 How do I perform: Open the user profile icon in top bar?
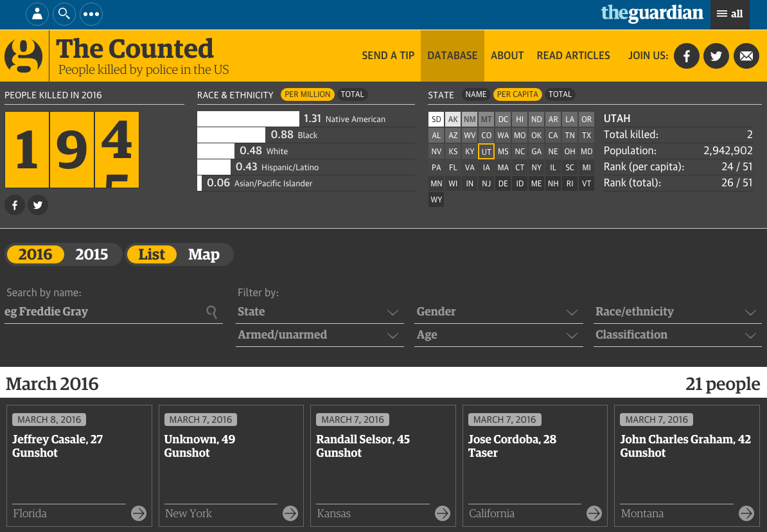point(37,13)
